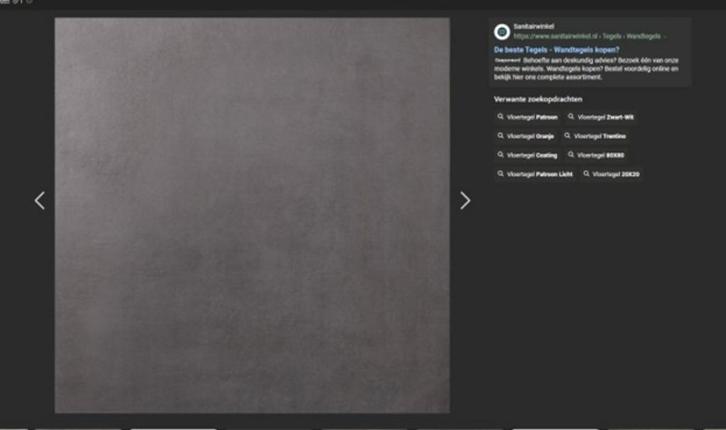Search related term Vloertegel Patroon Licht
726x430 pixels.
(x=533, y=174)
